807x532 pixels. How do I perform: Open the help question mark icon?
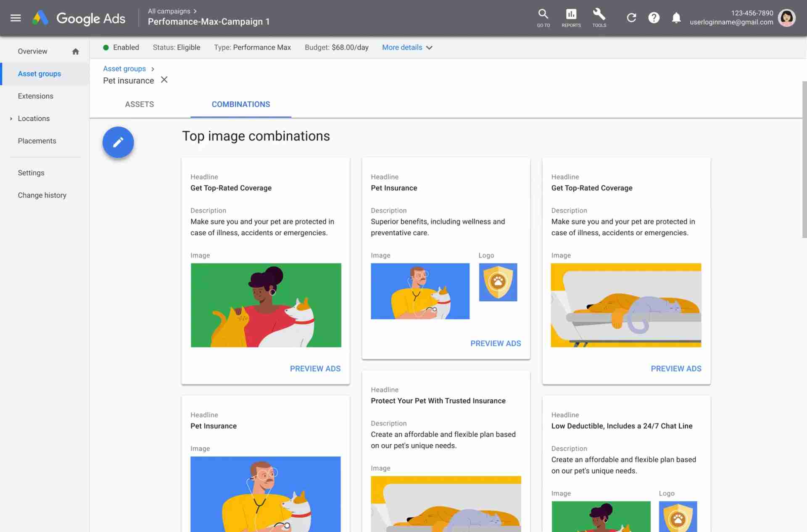pos(654,18)
